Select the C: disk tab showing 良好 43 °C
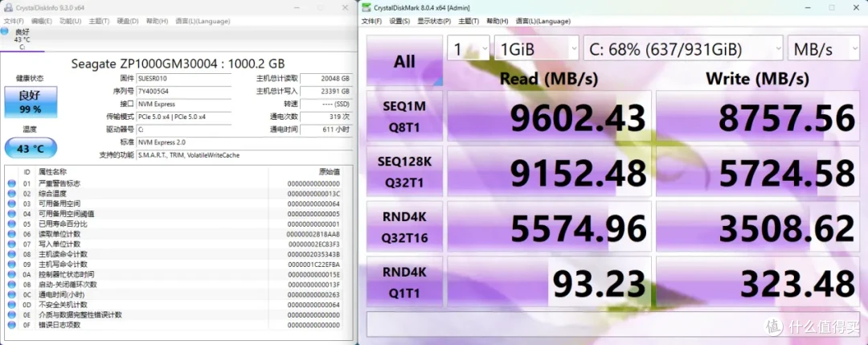The width and height of the screenshot is (868, 345). (23, 39)
